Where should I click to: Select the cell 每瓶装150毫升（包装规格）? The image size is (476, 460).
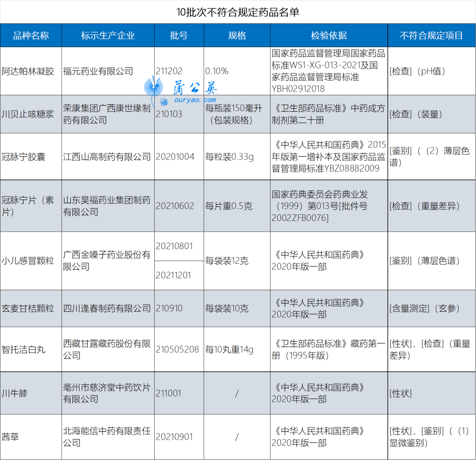(x=237, y=114)
